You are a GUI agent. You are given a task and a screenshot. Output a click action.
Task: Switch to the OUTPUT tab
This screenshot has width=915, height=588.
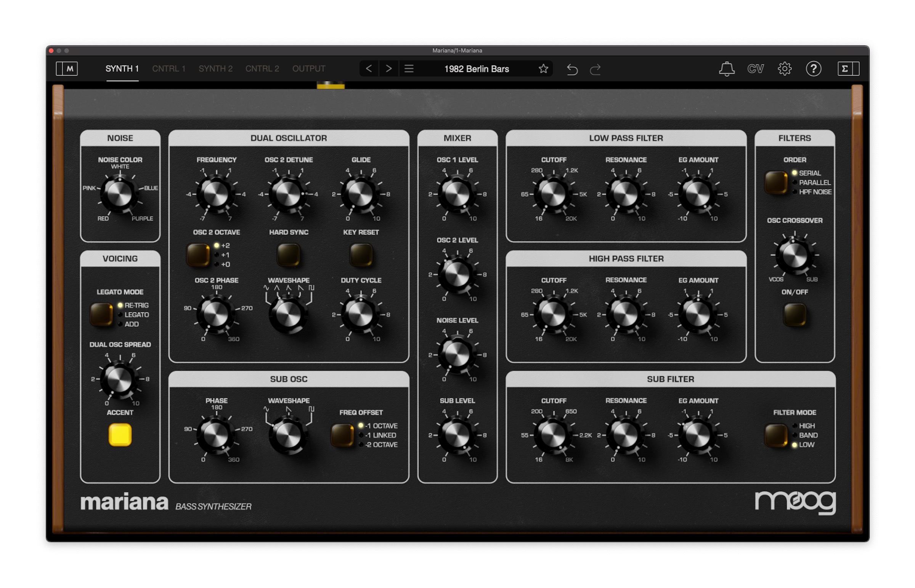tap(308, 69)
